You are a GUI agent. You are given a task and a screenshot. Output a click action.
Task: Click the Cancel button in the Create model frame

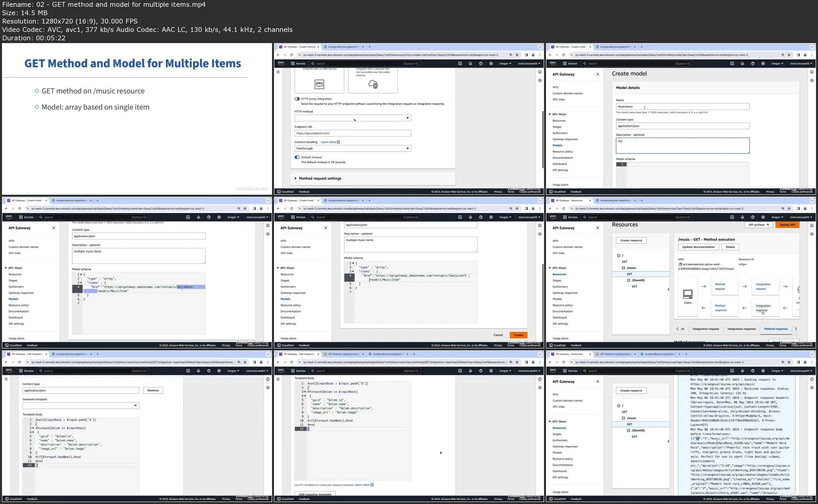point(498,335)
